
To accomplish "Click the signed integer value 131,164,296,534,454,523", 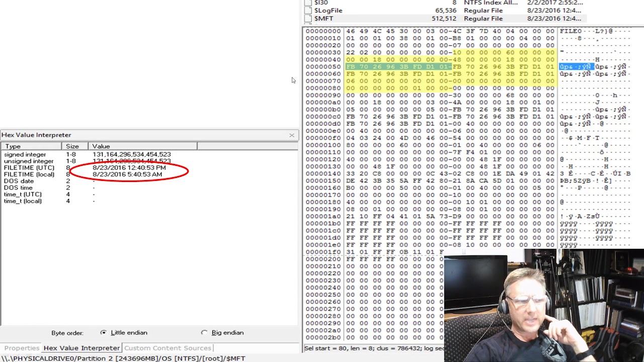I will (x=132, y=154).
